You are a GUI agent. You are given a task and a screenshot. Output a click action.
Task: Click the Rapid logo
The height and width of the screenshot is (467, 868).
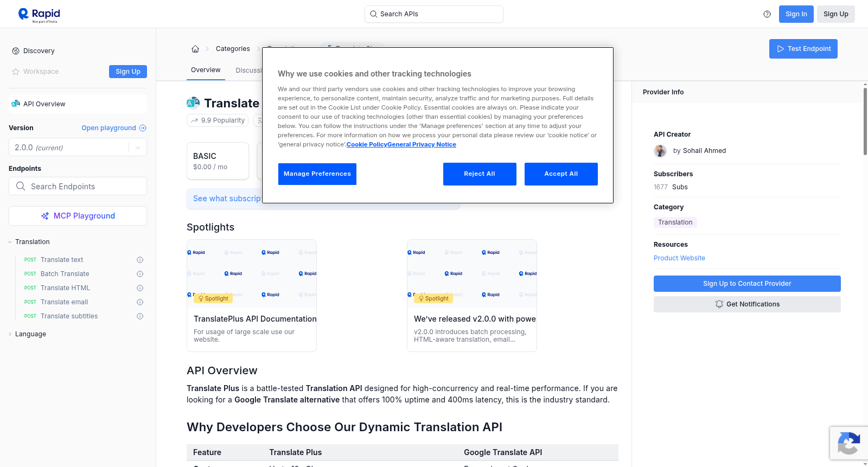39,15
